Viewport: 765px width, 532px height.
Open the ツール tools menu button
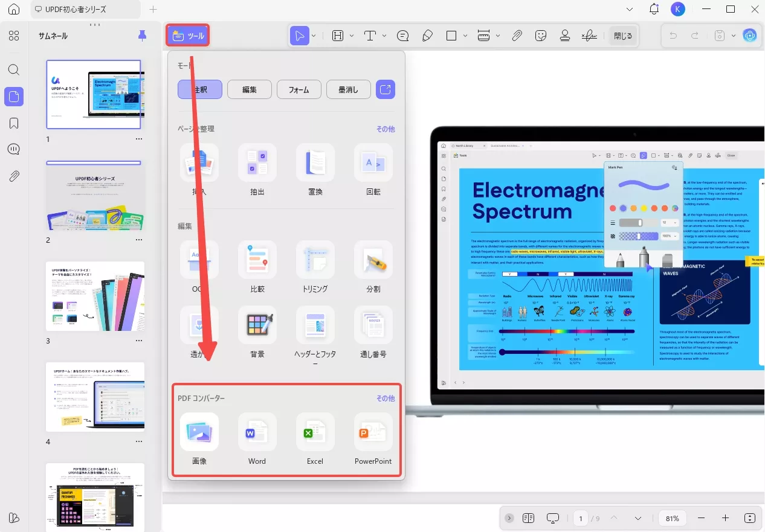point(188,36)
